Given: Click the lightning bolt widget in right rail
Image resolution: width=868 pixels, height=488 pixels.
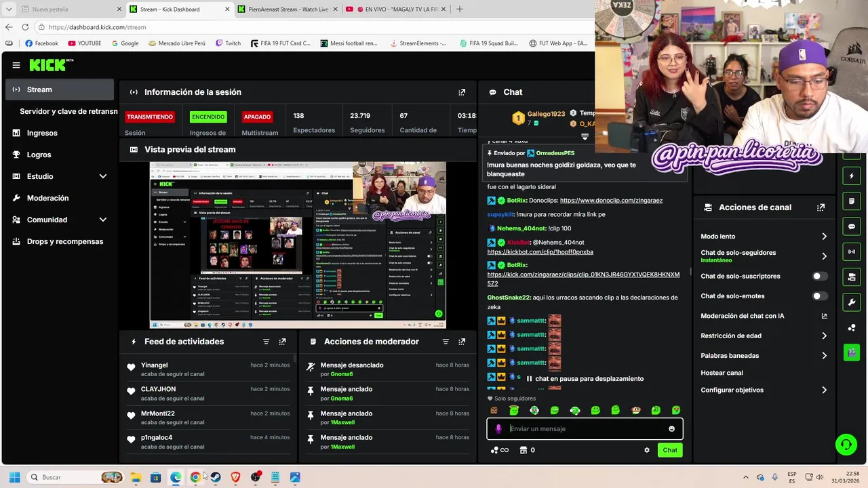Looking at the screenshot, I should point(852,176).
